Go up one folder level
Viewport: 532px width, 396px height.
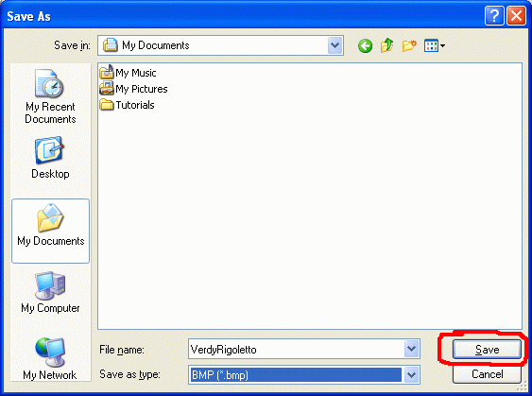coord(386,45)
